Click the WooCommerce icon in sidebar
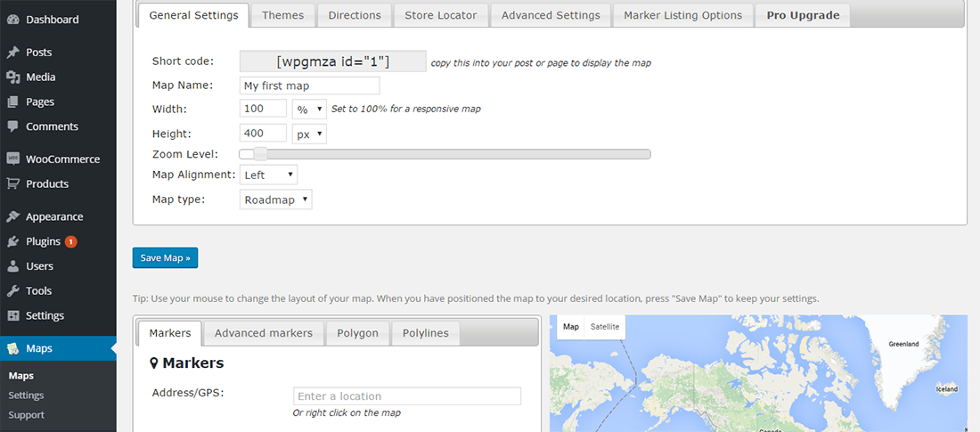The image size is (980, 432). click(12, 159)
